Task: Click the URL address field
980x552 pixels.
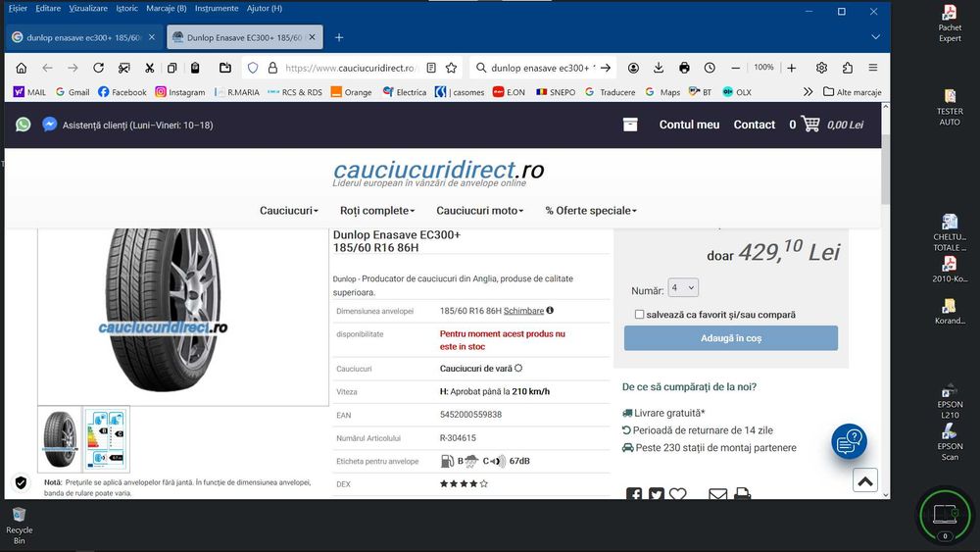Action: click(x=350, y=68)
